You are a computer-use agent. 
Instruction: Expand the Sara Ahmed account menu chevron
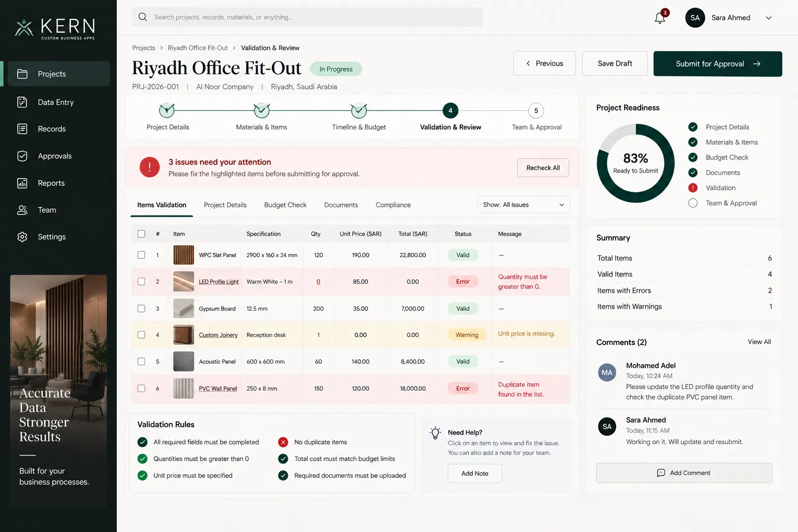[x=769, y=18]
